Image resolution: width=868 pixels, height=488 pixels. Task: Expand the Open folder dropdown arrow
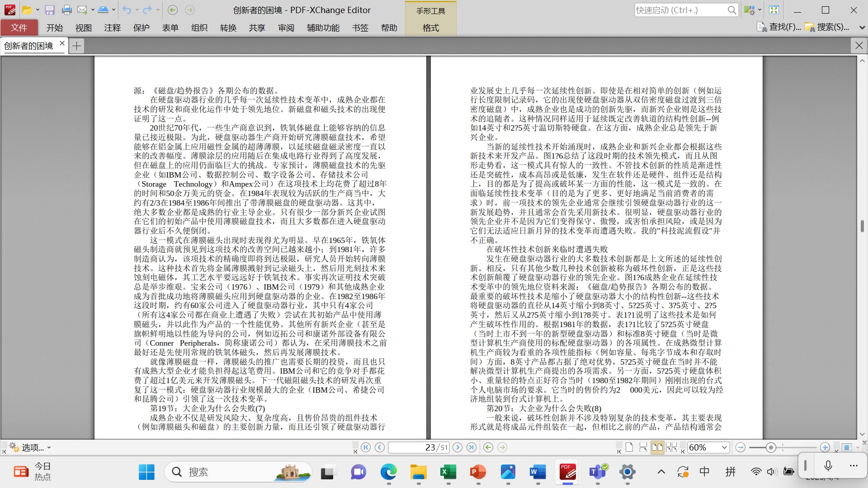[x=38, y=10]
